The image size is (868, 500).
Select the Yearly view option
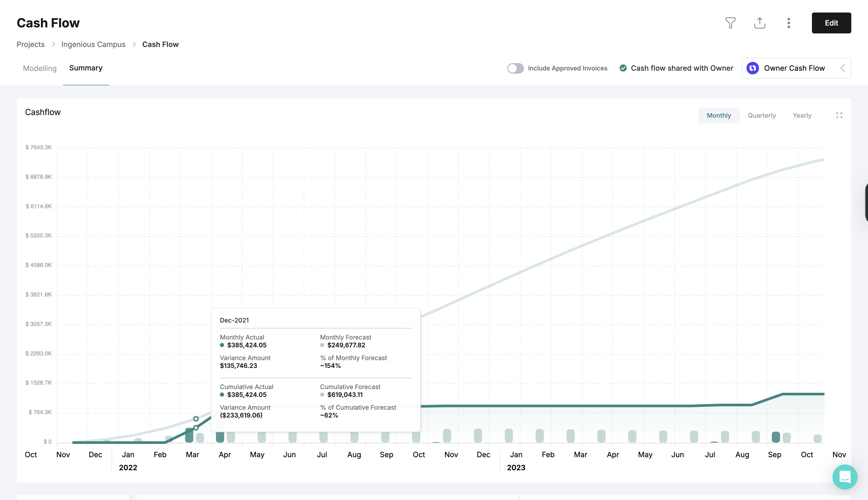[x=802, y=115]
